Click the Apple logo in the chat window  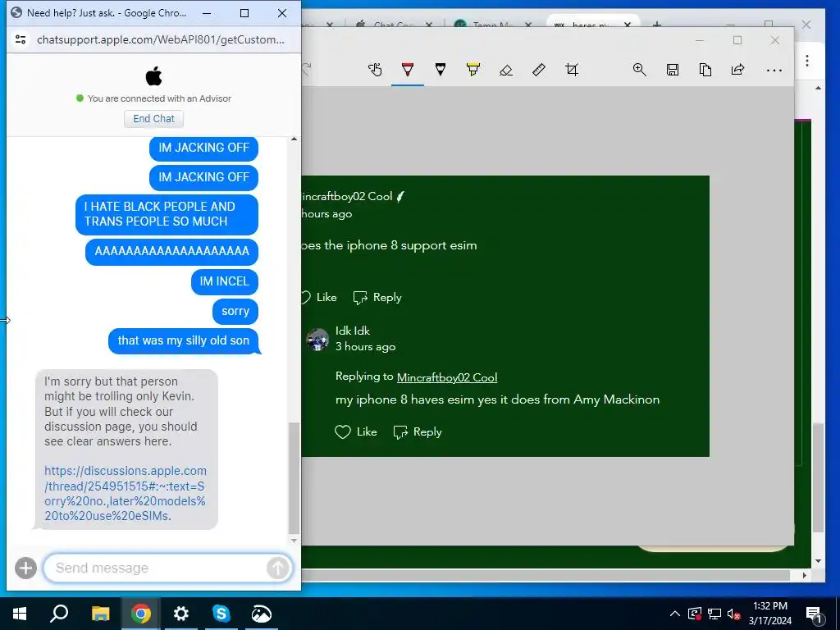pyautogui.click(x=153, y=76)
